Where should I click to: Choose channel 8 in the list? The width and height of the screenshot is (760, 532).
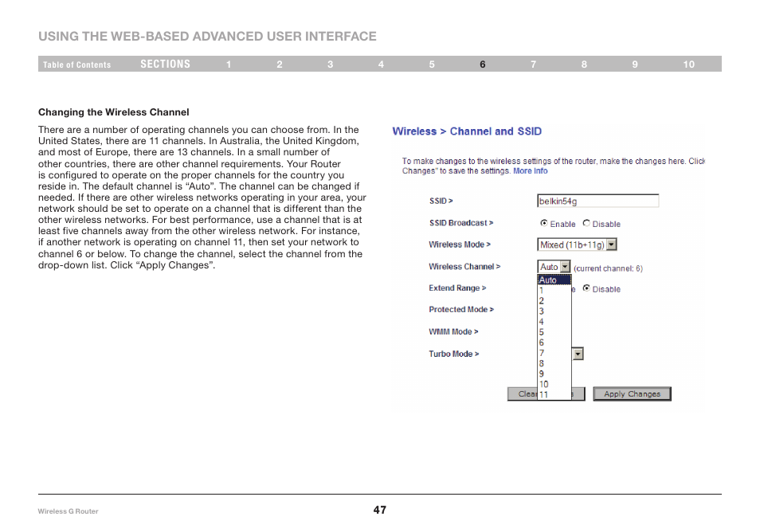tap(554, 363)
